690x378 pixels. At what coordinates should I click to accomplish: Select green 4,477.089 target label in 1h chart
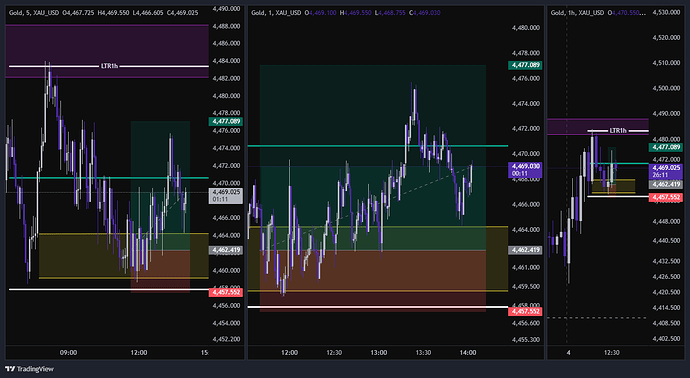pyautogui.click(x=666, y=147)
